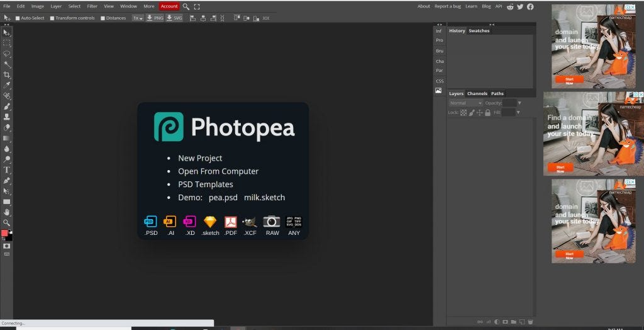The height and width of the screenshot is (330, 644).
Task: Enable the Distances checkbox
Action: click(103, 18)
